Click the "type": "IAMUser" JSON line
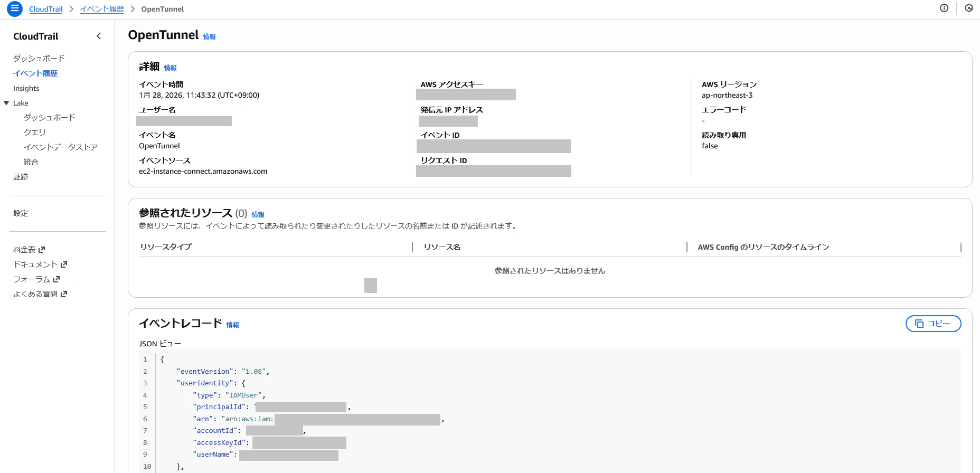This screenshot has width=980, height=473. click(229, 395)
